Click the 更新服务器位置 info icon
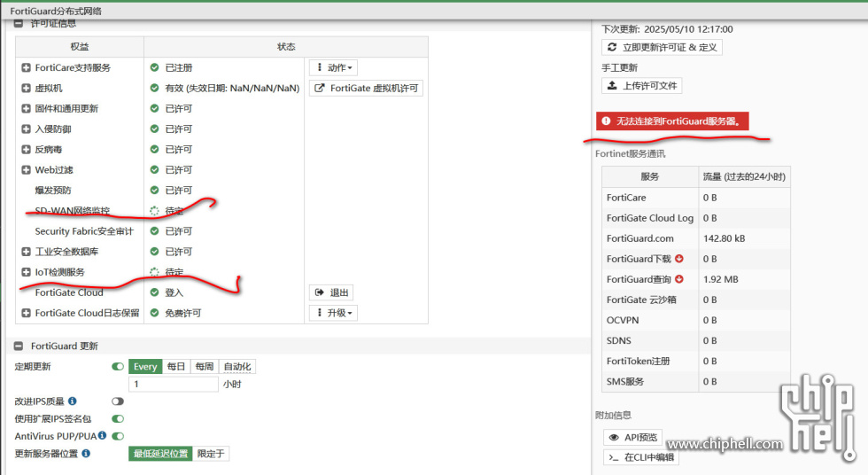The width and height of the screenshot is (868, 475). 86,454
